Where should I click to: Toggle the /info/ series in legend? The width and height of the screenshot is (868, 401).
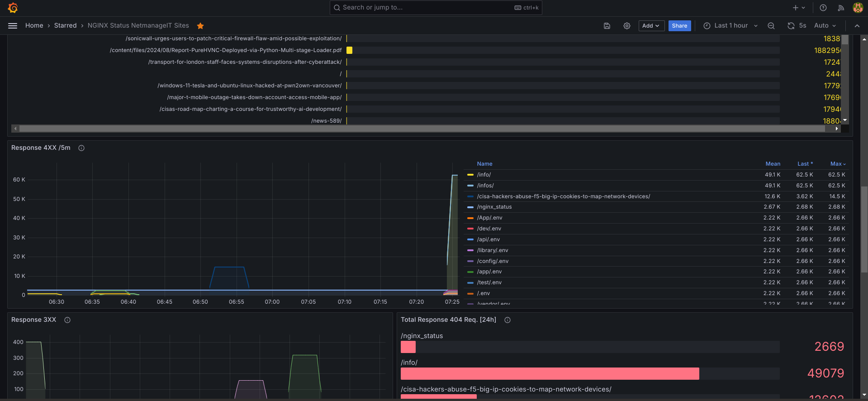click(484, 175)
